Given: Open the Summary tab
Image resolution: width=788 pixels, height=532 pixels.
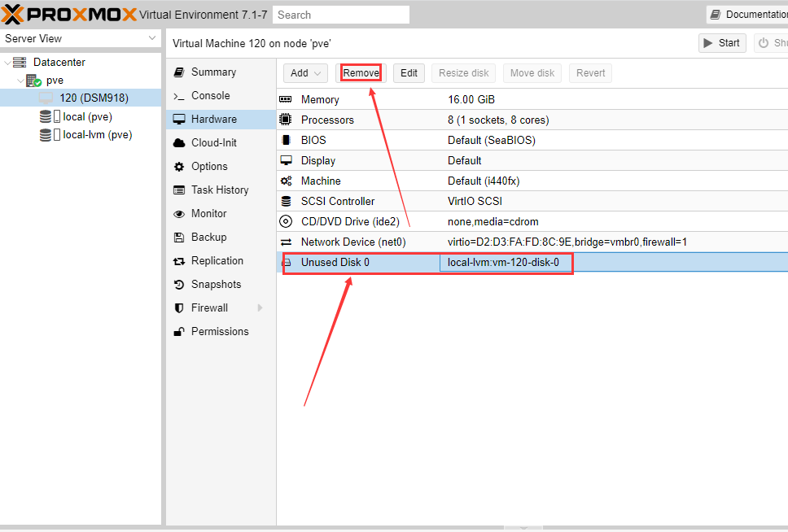Looking at the screenshot, I should point(221,72).
